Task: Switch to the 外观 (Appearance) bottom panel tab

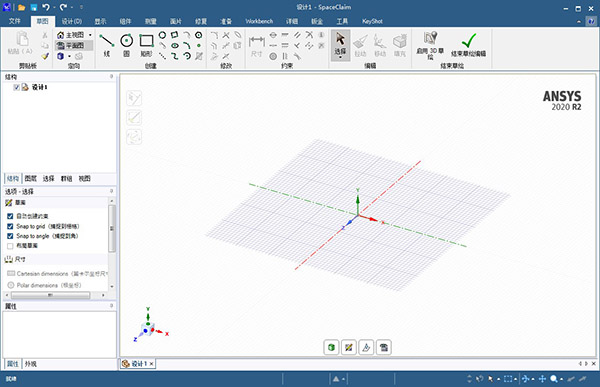Action: 31,364
